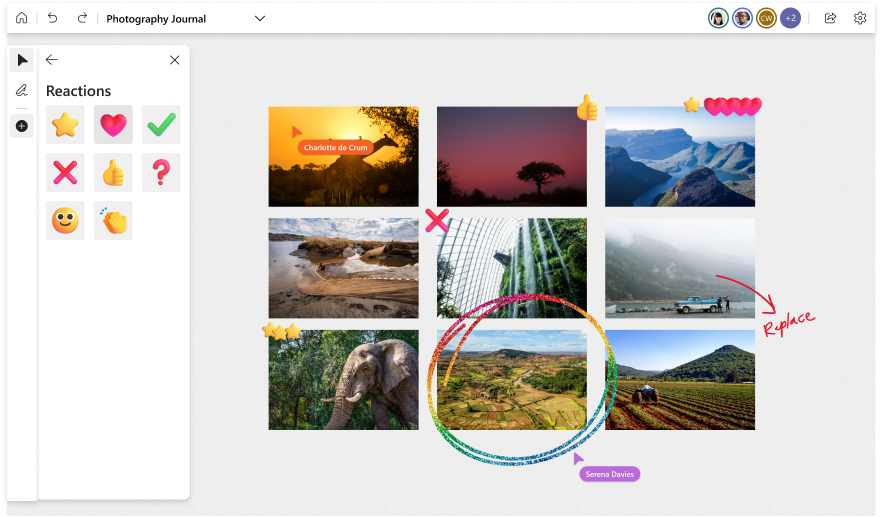This screenshot has height=517, width=881.
Task: Select the thumbs up reaction
Action: coord(113,173)
